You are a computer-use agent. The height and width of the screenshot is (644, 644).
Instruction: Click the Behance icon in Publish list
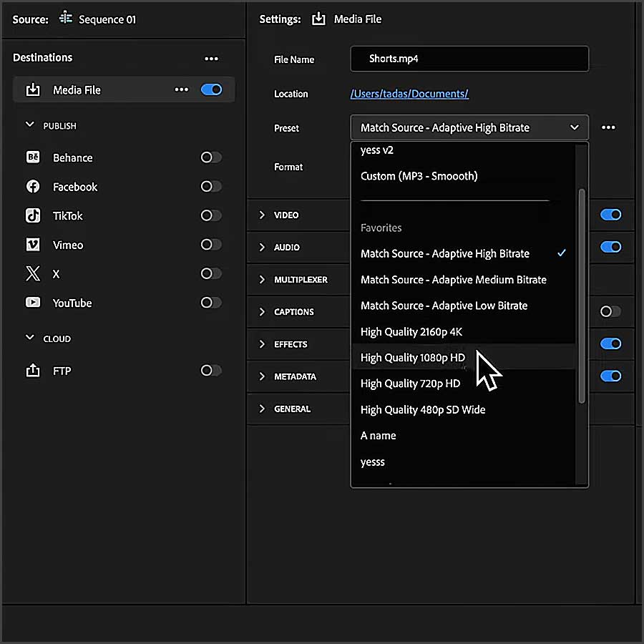coord(33,157)
